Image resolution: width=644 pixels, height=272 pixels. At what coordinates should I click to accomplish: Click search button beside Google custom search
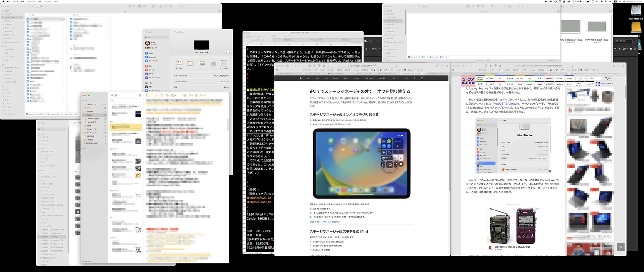(608, 79)
